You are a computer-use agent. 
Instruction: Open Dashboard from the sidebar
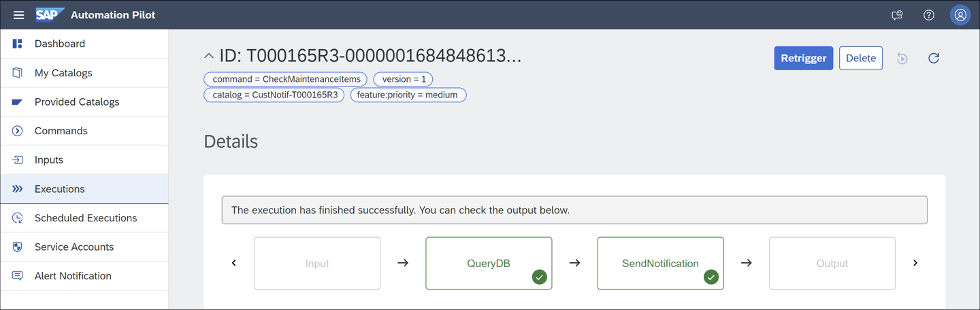(x=84, y=44)
